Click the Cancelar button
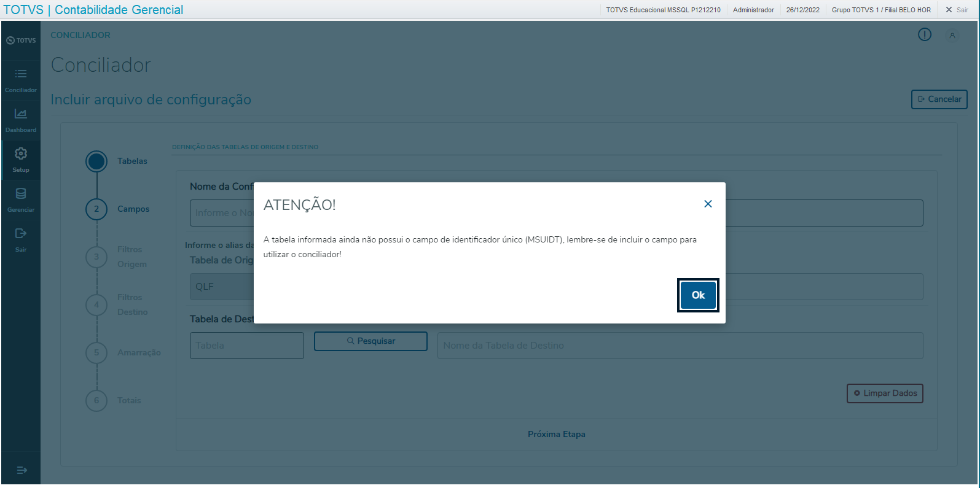Screen dimensions: 980x488 point(939,99)
